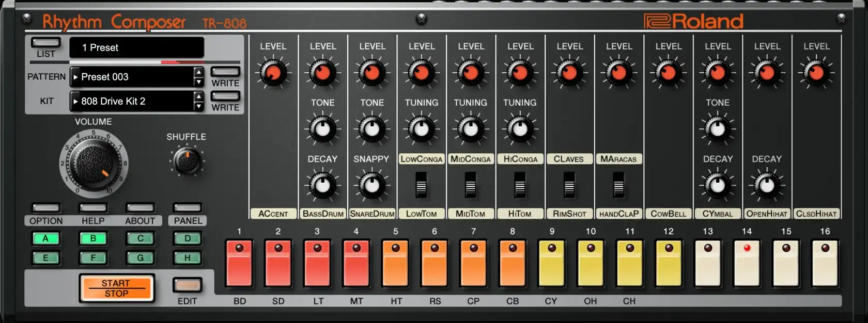This screenshot has height=323, width=868.
Task: Click the Bass Drum level knob
Action: [322, 73]
